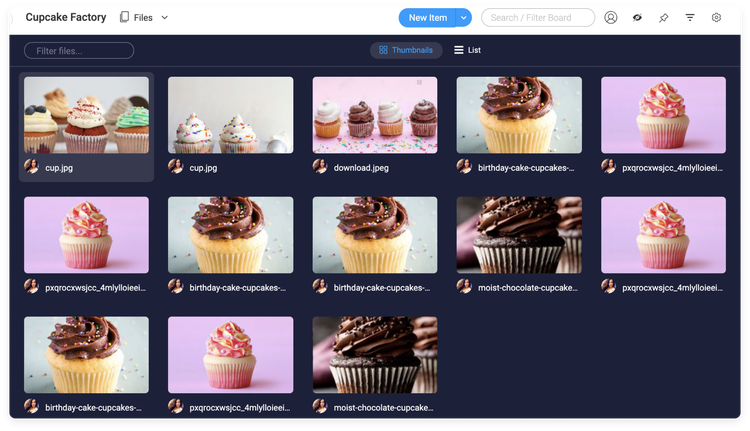Click bottom-row pxqrocxwsjcc_4mlylloieei file name
Viewport: 750px width, 431px height.
(240, 408)
